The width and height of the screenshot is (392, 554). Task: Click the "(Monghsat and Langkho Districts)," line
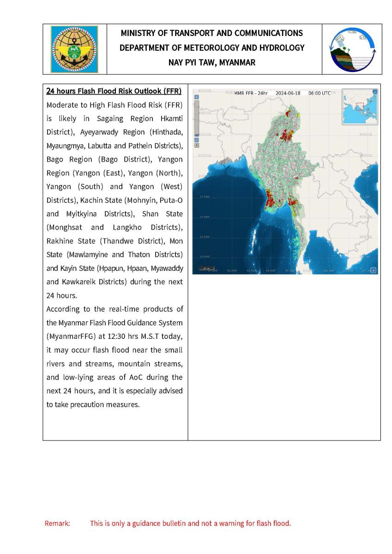[115, 228]
